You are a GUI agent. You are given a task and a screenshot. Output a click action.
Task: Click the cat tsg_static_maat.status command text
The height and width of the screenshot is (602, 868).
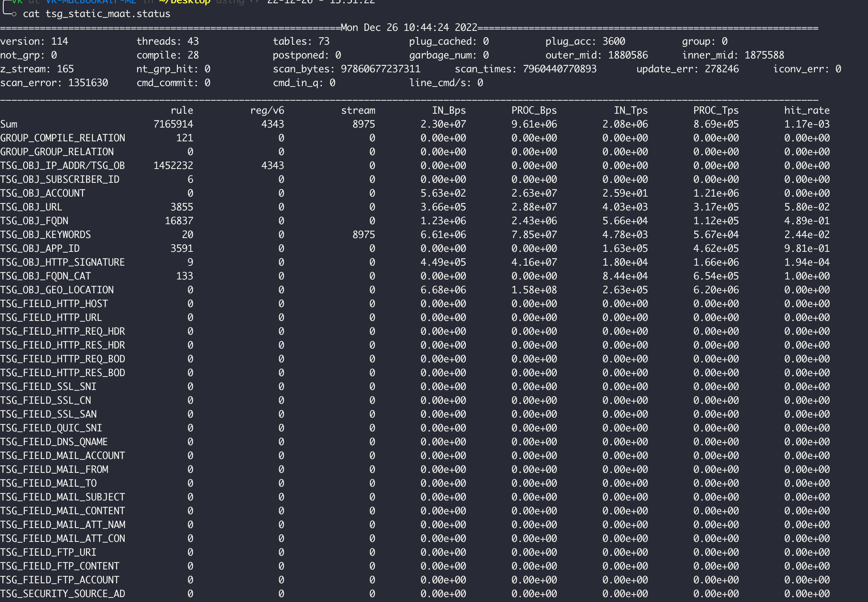coord(96,14)
